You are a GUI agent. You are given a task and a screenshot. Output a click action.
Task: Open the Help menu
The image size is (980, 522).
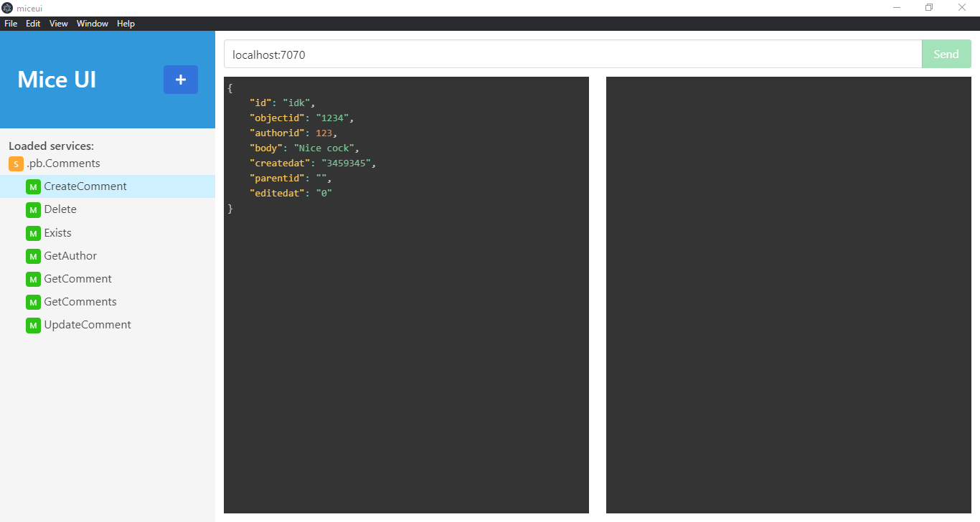point(126,24)
